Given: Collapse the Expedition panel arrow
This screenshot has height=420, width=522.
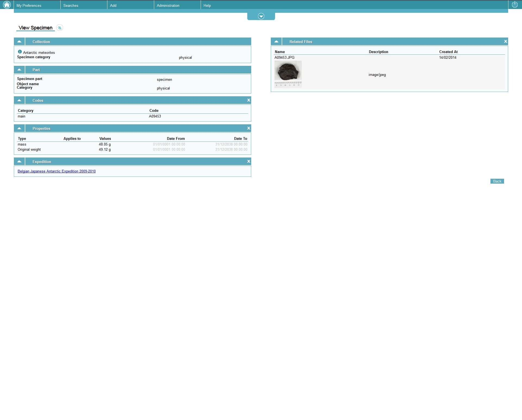Looking at the screenshot, I should (19, 162).
